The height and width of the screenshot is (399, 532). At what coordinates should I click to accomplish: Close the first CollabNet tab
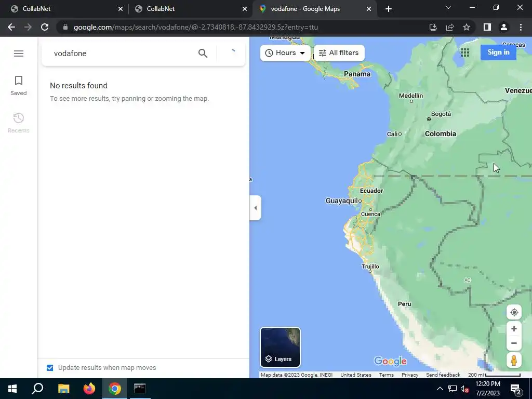tap(121, 9)
